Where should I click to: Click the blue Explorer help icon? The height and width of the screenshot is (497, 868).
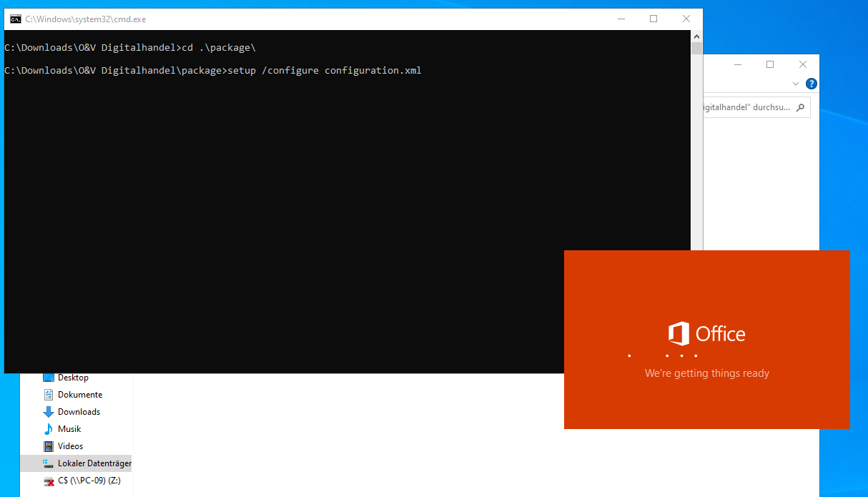[x=811, y=84]
